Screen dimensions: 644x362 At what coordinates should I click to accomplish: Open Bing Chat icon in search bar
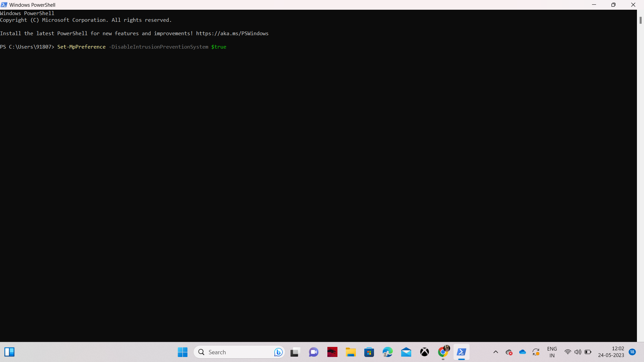pos(278,352)
